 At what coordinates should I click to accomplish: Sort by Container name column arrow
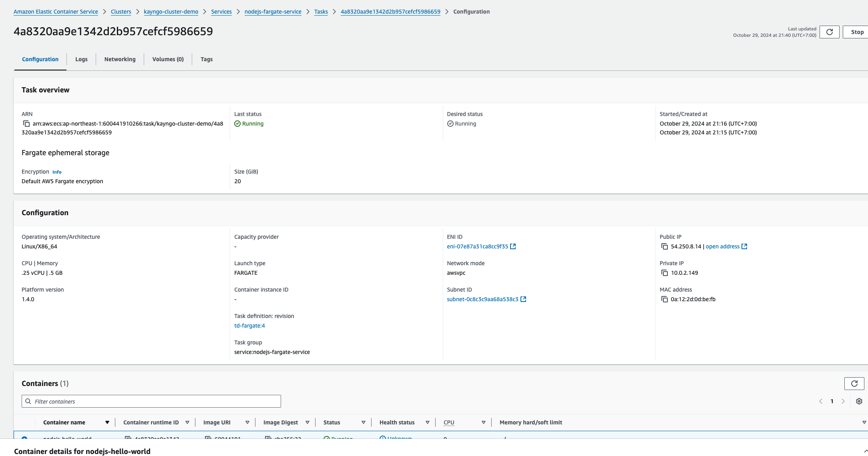(x=107, y=422)
